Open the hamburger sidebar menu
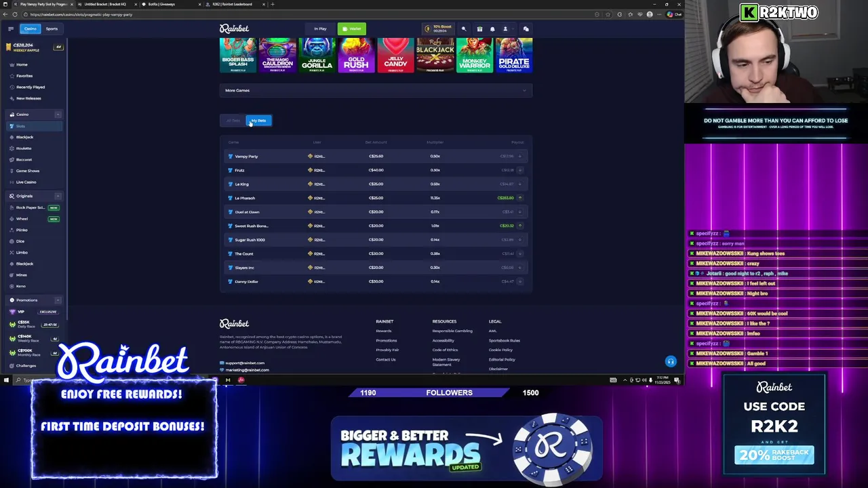The height and width of the screenshot is (488, 868). click(x=10, y=28)
